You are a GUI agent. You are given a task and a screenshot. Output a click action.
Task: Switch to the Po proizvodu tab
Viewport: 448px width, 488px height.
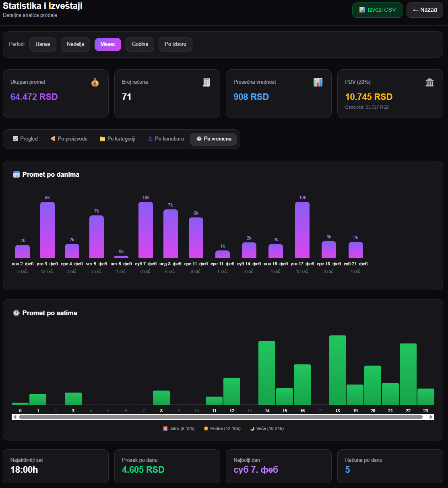point(69,139)
